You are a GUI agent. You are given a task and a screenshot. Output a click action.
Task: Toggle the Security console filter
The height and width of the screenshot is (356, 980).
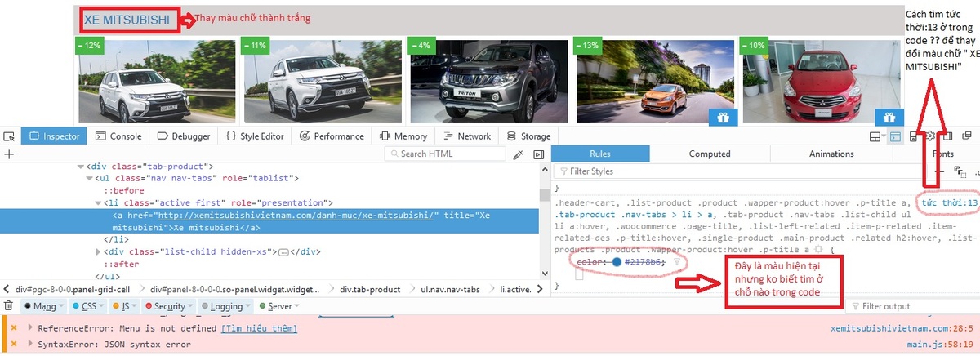pyautogui.click(x=170, y=306)
